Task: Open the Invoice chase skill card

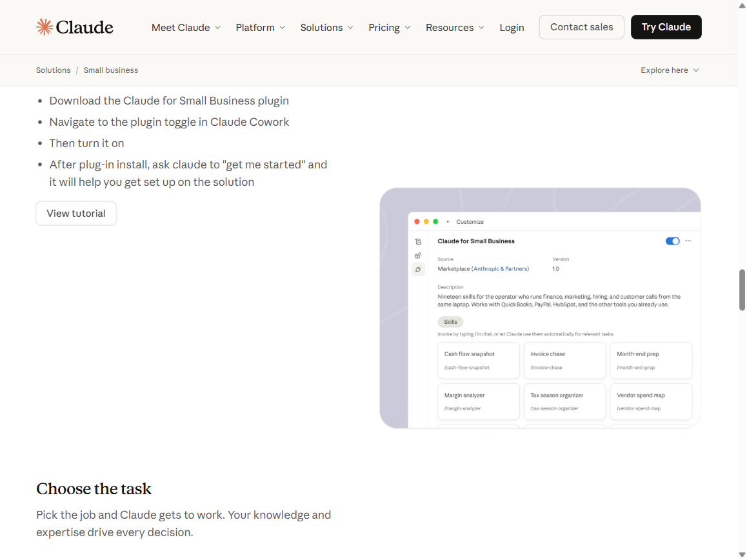Action: click(564, 360)
